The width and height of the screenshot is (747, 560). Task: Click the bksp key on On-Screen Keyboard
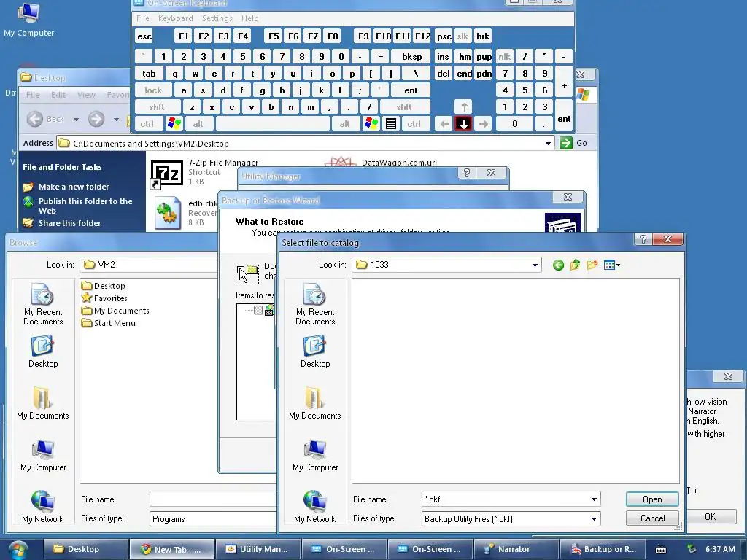coord(411,57)
